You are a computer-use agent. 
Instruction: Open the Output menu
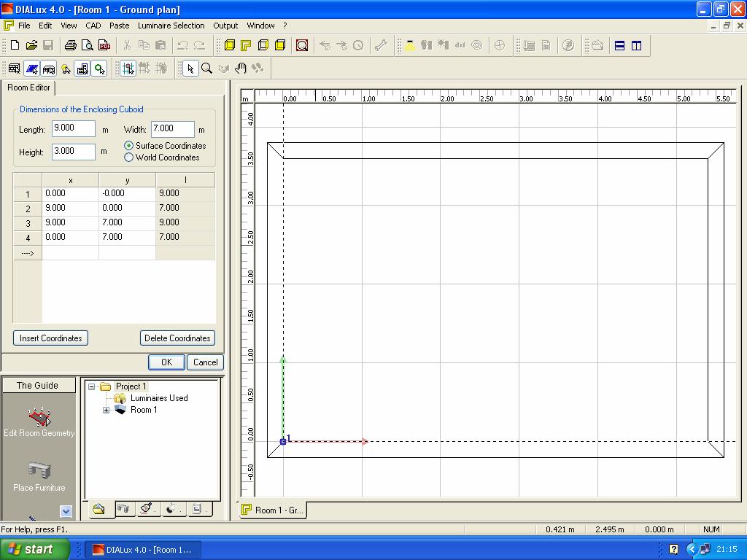point(225,26)
